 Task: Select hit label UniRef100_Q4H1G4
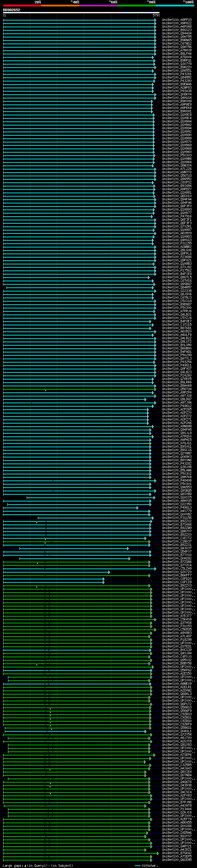176,98
